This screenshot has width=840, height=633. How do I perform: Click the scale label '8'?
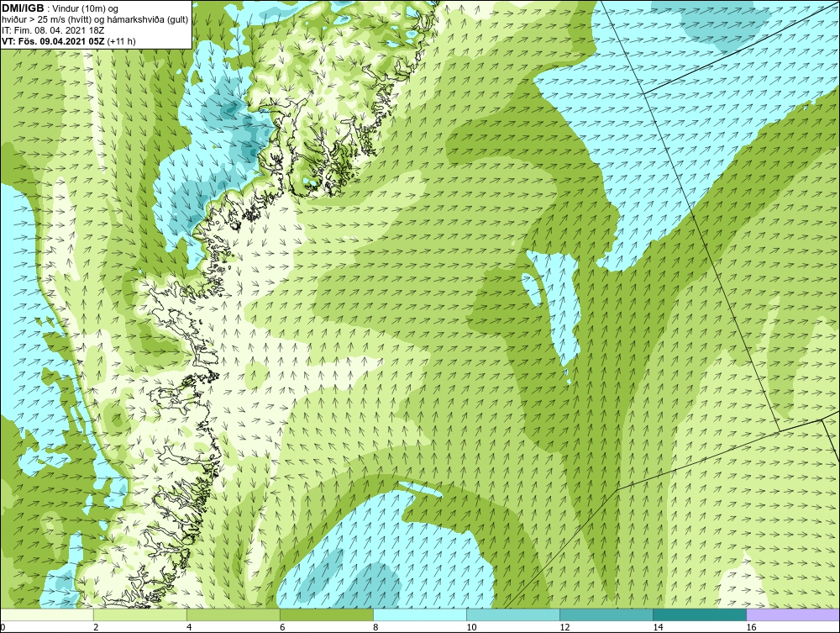[375, 628]
